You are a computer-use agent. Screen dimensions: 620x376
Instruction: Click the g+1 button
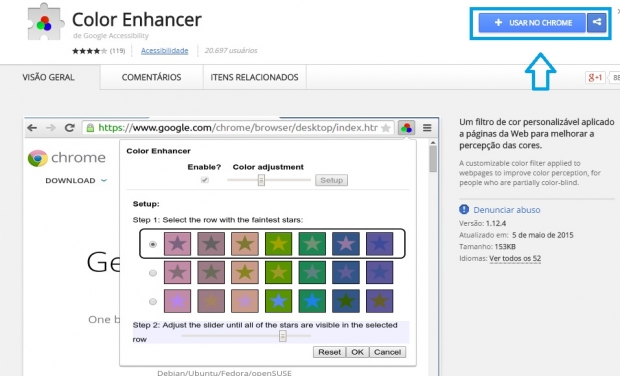(595, 77)
